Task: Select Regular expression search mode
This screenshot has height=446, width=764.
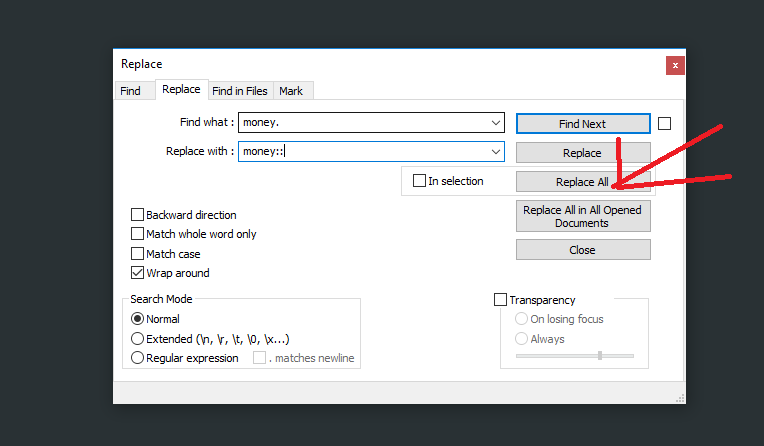Action: pyautogui.click(x=137, y=358)
